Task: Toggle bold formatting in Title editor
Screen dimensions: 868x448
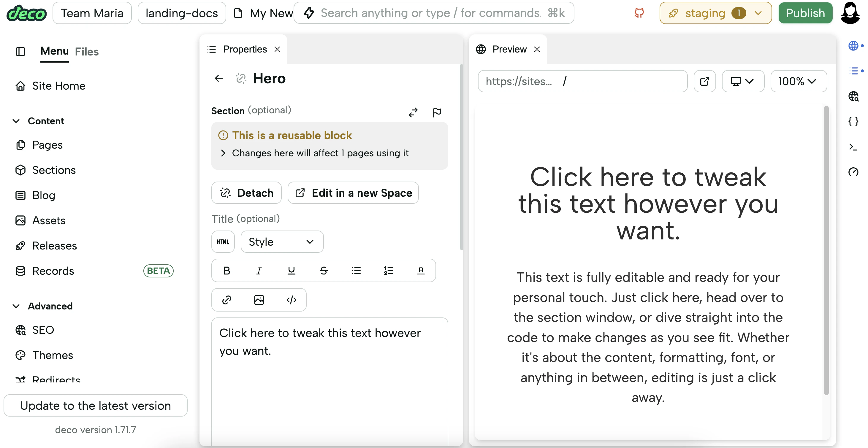Action: point(226,271)
